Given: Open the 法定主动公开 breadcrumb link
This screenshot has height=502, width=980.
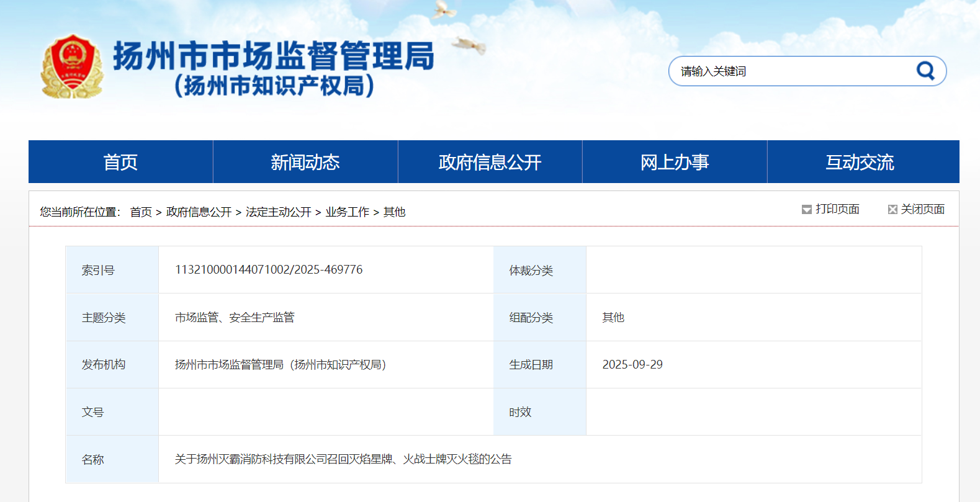Looking at the screenshot, I should tap(278, 212).
